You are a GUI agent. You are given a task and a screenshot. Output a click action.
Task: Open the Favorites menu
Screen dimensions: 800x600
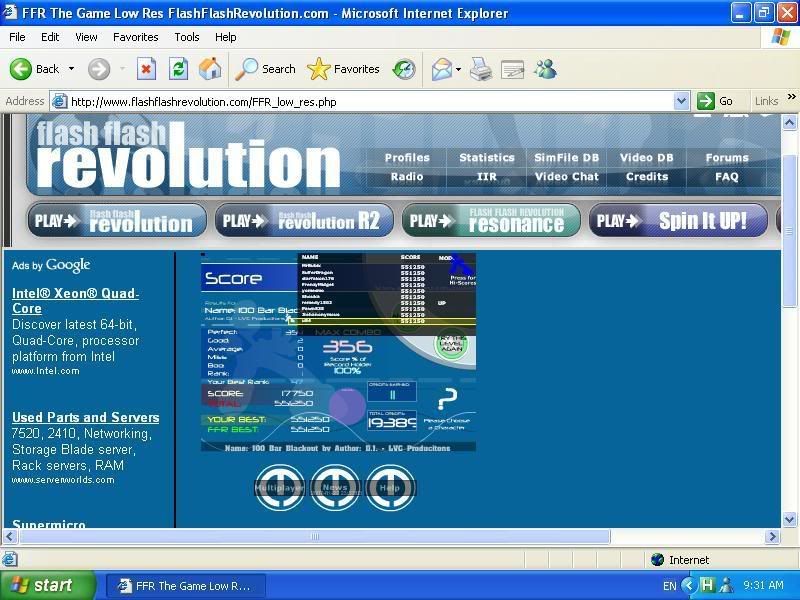coord(136,37)
